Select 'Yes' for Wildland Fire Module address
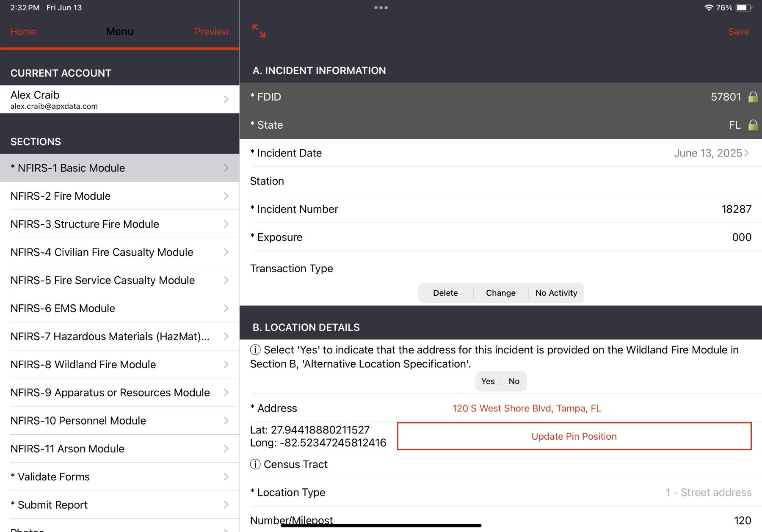This screenshot has height=532, width=762. click(x=487, y=381)
